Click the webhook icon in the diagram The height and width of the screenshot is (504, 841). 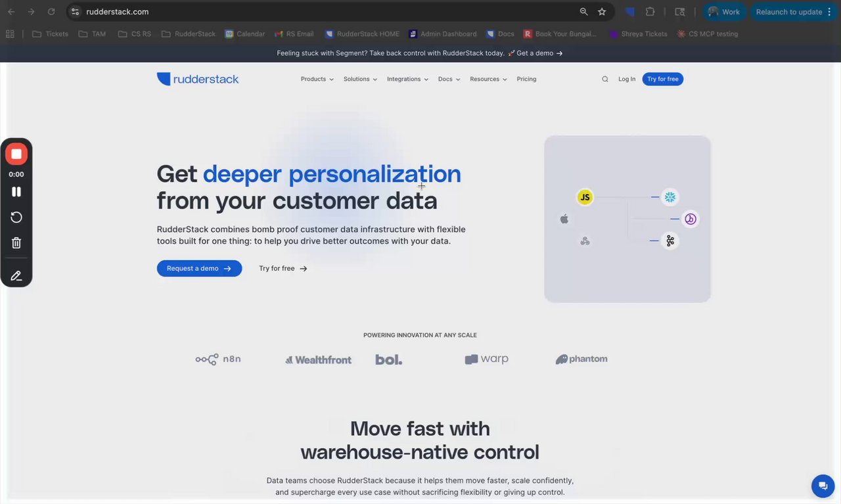point(585,241)
